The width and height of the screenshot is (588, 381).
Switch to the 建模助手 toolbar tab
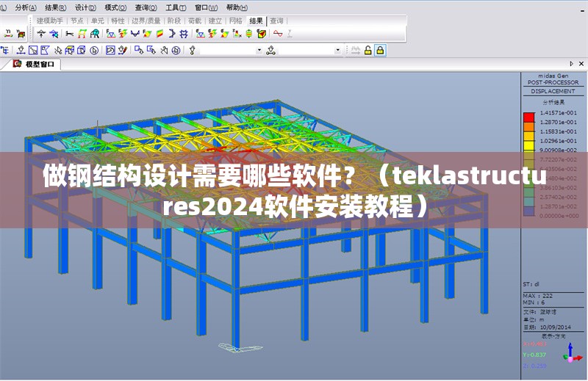[49, 21]
